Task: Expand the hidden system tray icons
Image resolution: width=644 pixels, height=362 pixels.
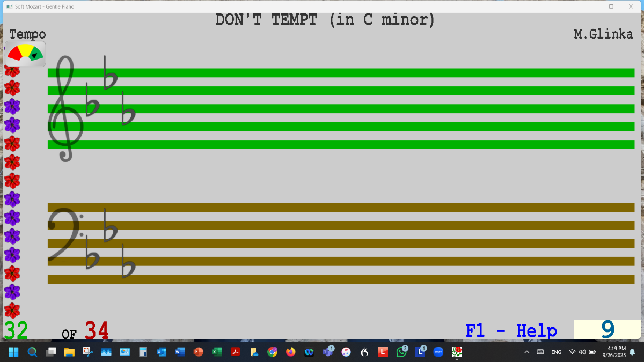Action: coord(526,352)
